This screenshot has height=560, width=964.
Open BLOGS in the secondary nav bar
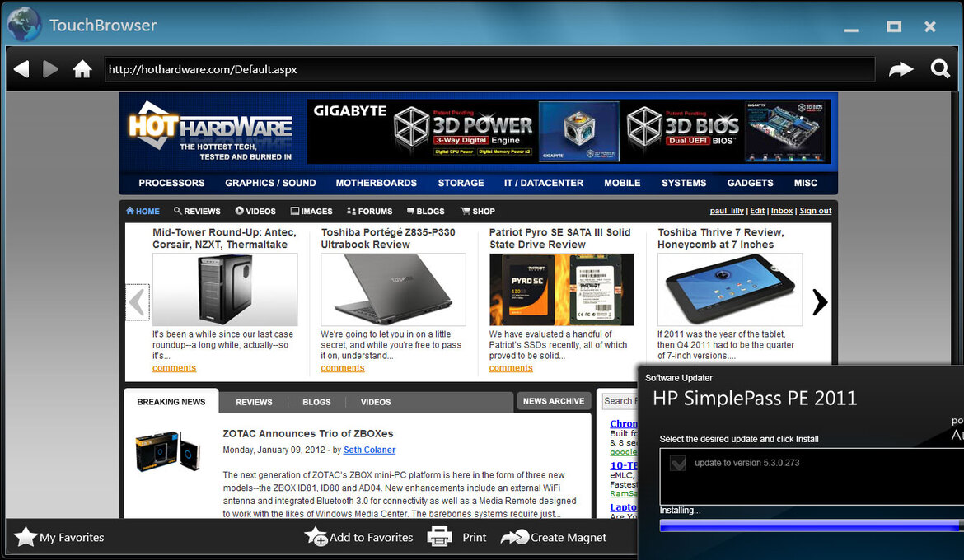coord(425,211)
